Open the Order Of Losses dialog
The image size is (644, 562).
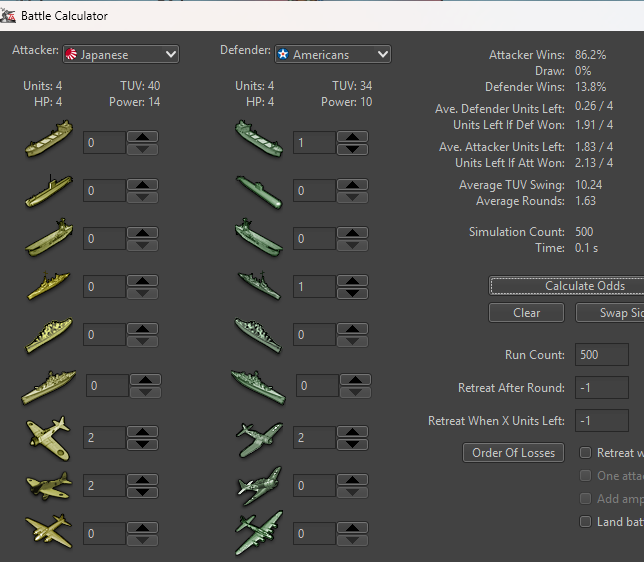pyautogui.click(x=513, y=453)
